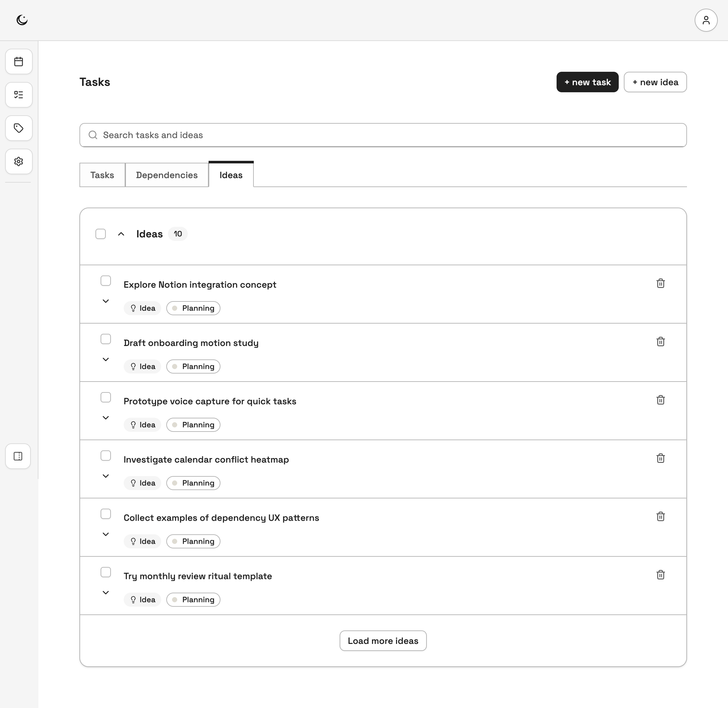Collapse the Ideas group chevron
Image resolution: width=728 pixels, height=708 pixels.
coord(121,234)
